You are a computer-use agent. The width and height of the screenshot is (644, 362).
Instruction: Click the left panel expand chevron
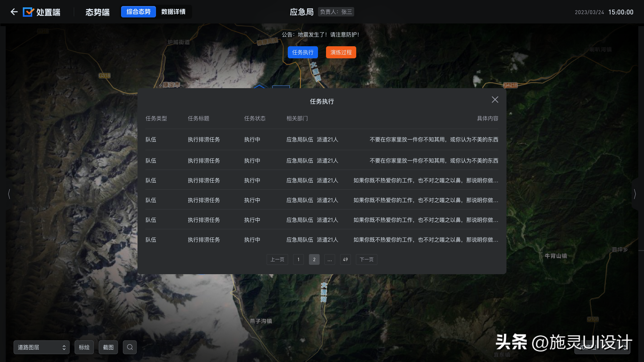click(9, 194)
